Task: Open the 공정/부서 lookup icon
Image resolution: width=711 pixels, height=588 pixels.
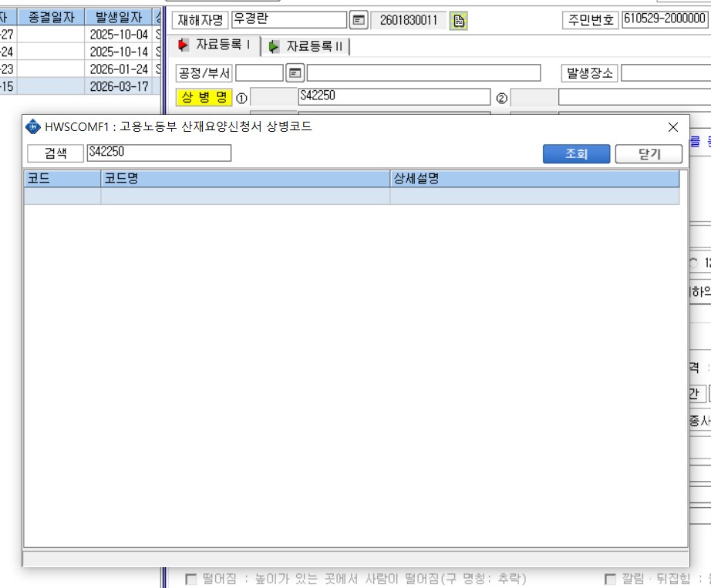Action: pyautogui.click(x=295, y=73)
